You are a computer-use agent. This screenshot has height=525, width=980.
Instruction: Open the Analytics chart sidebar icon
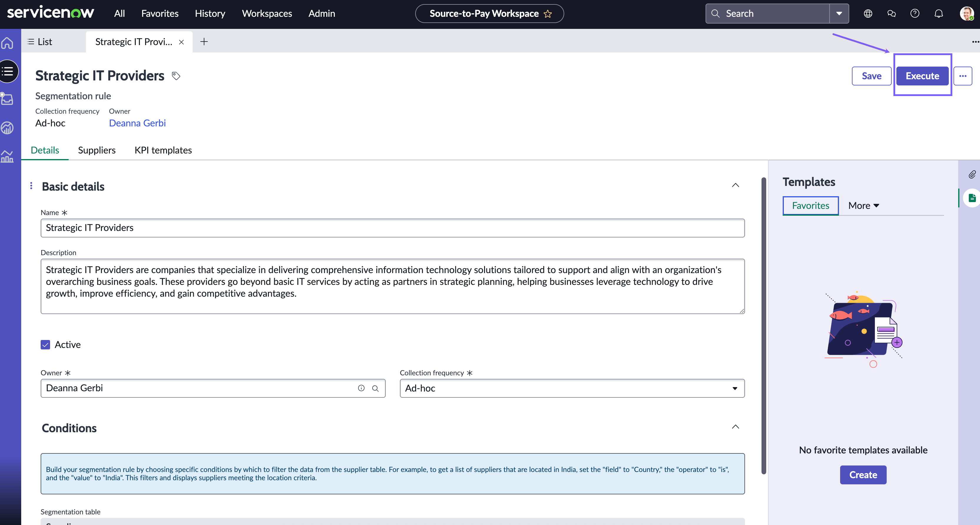(7, 156)
